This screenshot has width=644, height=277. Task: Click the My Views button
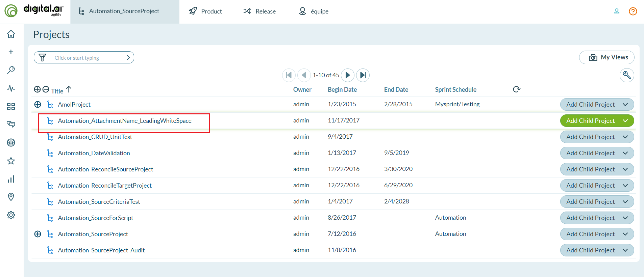tap(606, 57)
